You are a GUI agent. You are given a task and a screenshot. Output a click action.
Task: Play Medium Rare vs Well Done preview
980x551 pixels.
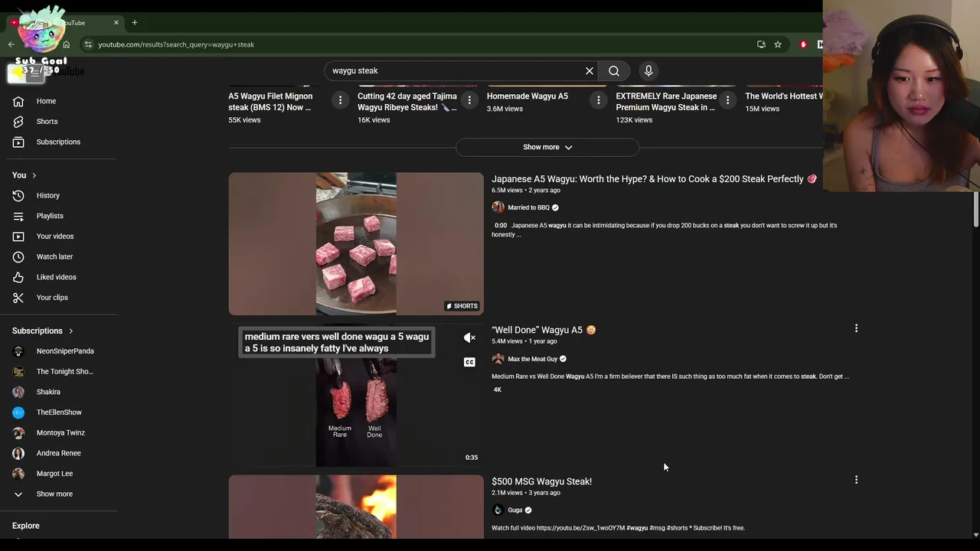[356, 395]
